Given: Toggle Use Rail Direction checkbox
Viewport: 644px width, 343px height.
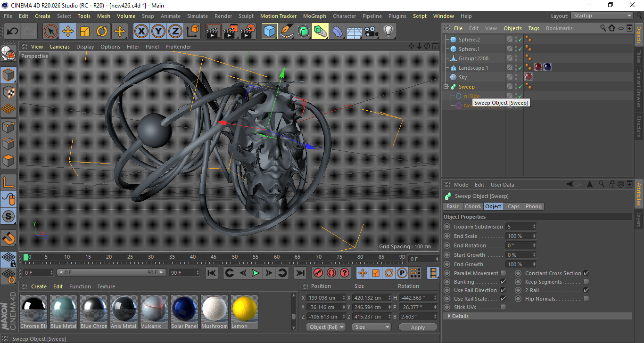Looking at the screenshot, I should click(x=503, y=290).
